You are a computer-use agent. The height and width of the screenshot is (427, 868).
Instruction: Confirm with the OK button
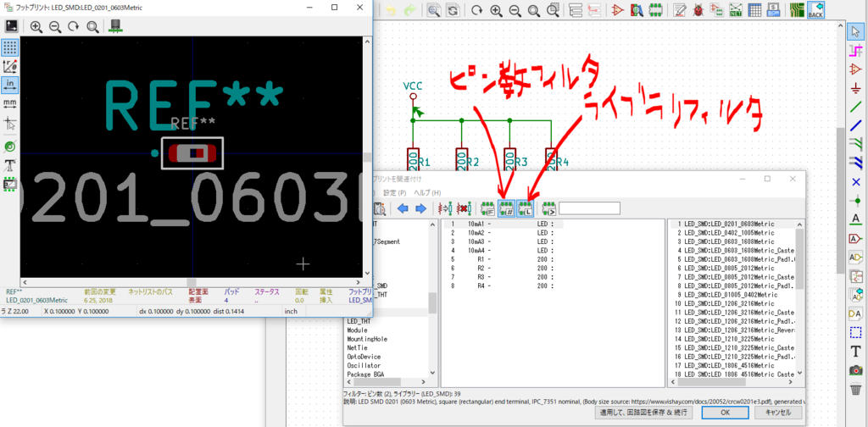pos(725,413)
